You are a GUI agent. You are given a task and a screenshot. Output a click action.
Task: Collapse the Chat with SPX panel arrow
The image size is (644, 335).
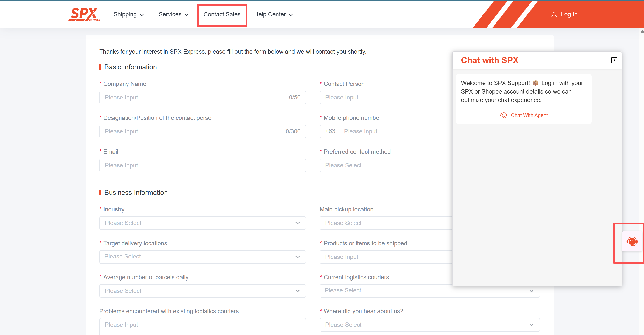pyautogui.click(x=614, y=60)
